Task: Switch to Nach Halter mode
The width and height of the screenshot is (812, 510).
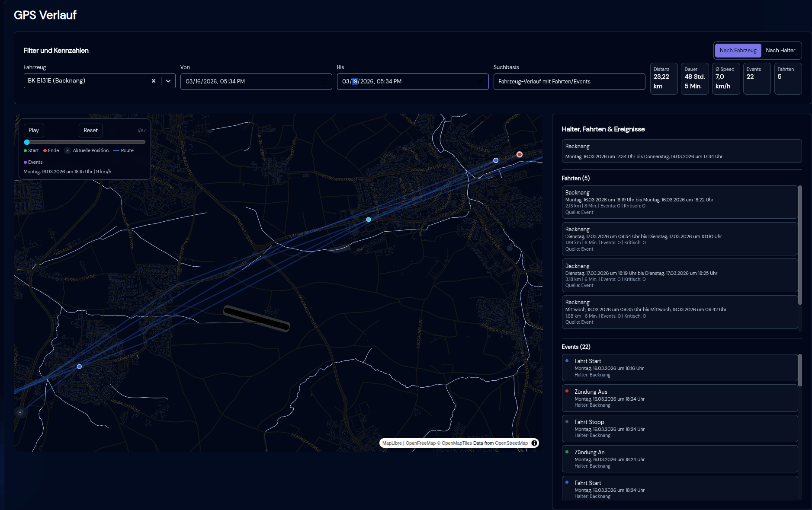Action: (x=780, y=50)
